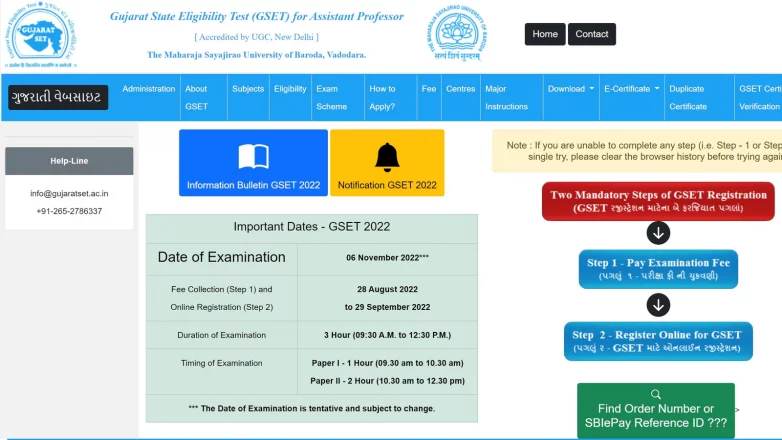Click the bell icon for Notification GSET 2022

(387, 157)
